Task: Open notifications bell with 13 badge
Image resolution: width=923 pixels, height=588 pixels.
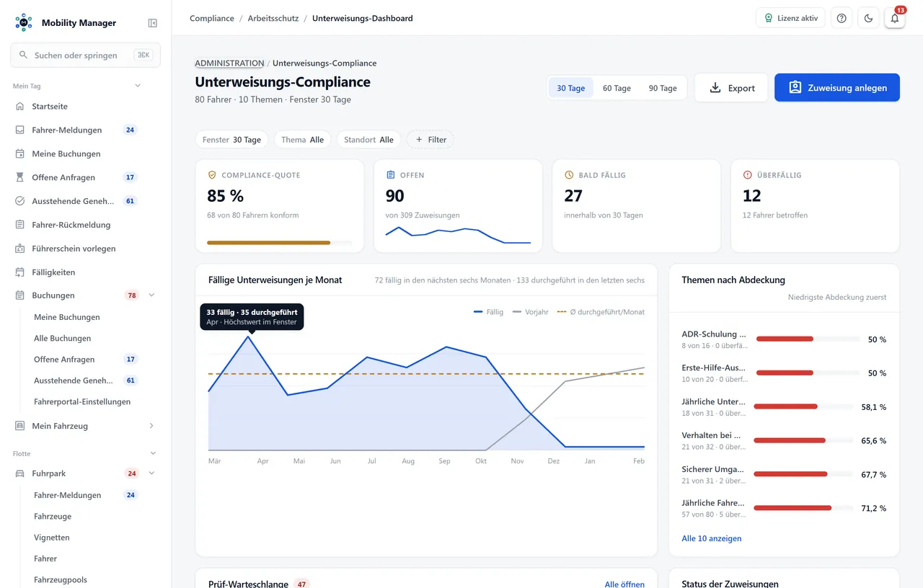Action: click(895, 18)
